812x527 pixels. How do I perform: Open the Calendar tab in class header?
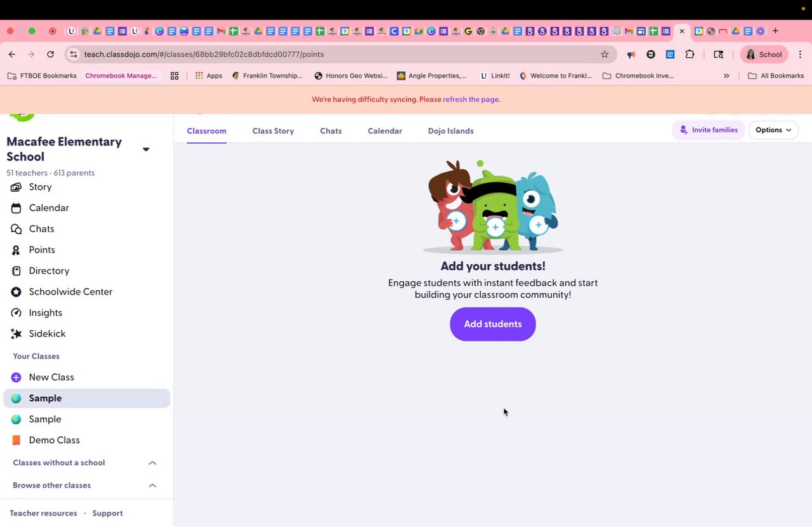point(385,131)
